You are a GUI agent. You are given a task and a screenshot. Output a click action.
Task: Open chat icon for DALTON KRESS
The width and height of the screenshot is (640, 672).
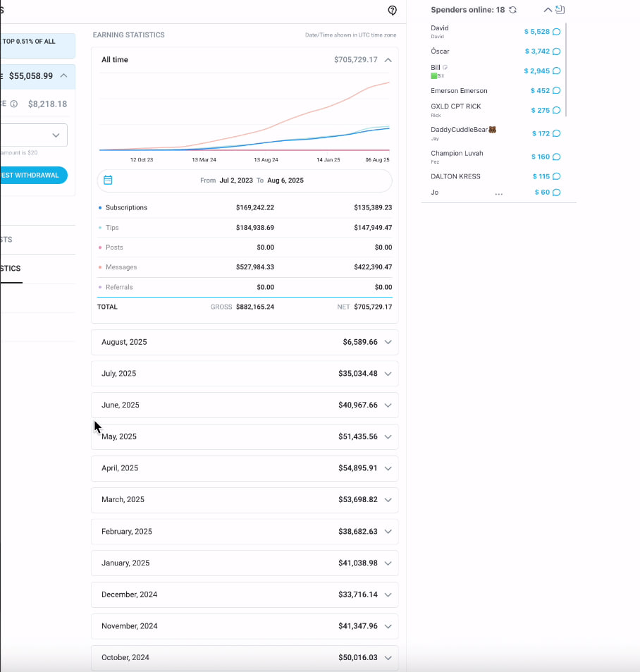point(556,176)
